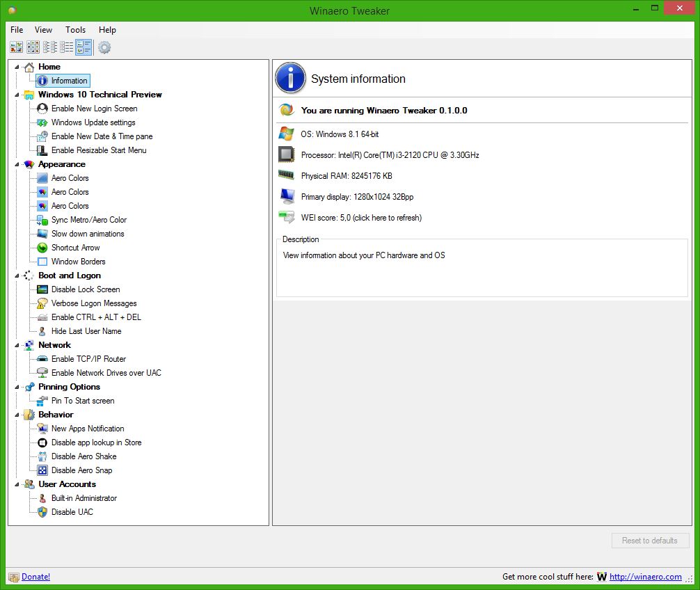Click the Physical RAM memory icon
Viewport: 700px width, 590px height.
tap(286, 175)
